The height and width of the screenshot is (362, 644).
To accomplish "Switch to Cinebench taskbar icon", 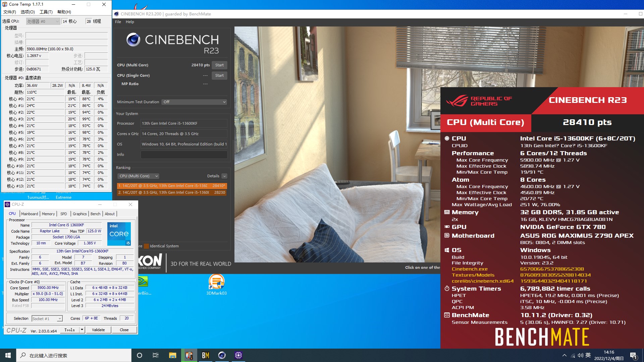I will (x=222, y=355).
